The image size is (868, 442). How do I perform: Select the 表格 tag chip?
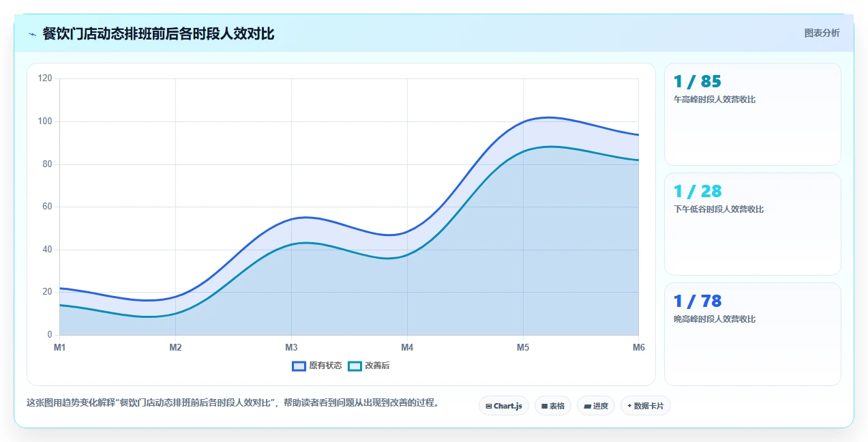click(x=553, y=406)
